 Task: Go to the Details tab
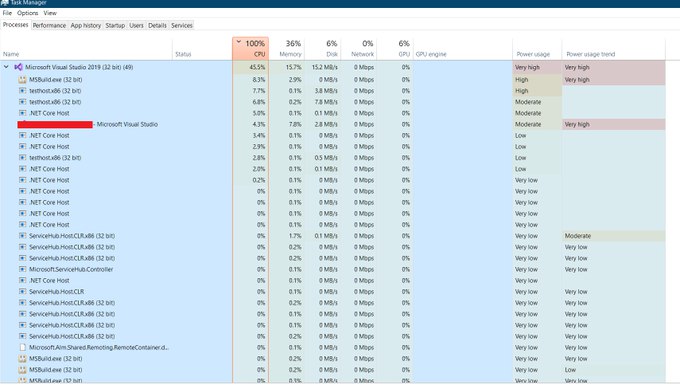[x=157, y=26]
